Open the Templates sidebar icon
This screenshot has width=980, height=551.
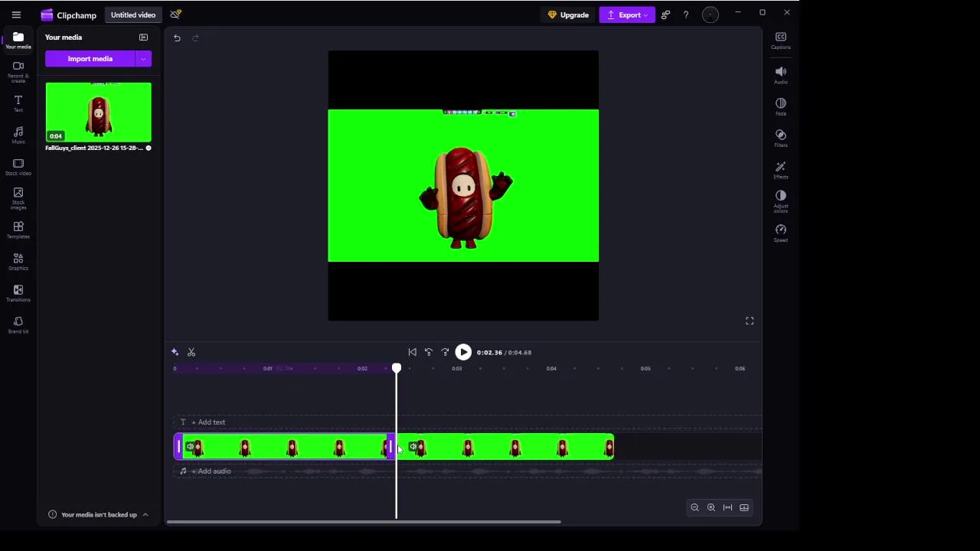tap(18, 230)
